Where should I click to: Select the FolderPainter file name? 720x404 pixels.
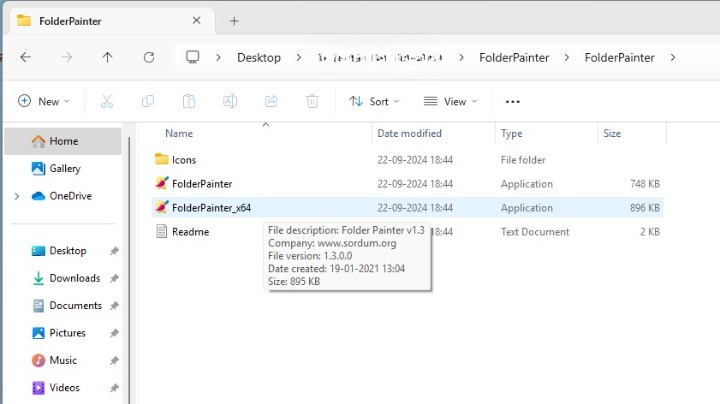[x=202, y=184]
